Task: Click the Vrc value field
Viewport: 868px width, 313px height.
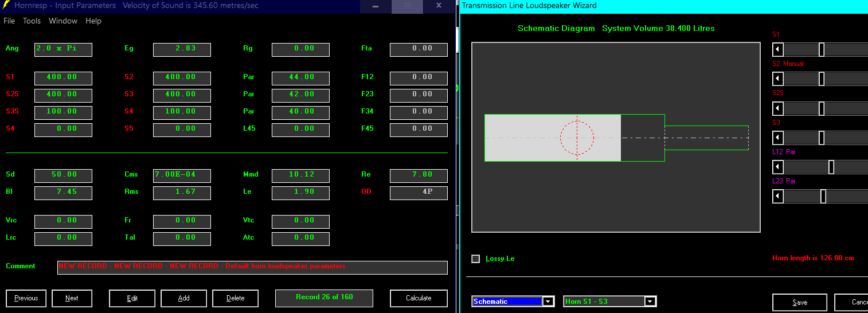Action: click(63, 221)
